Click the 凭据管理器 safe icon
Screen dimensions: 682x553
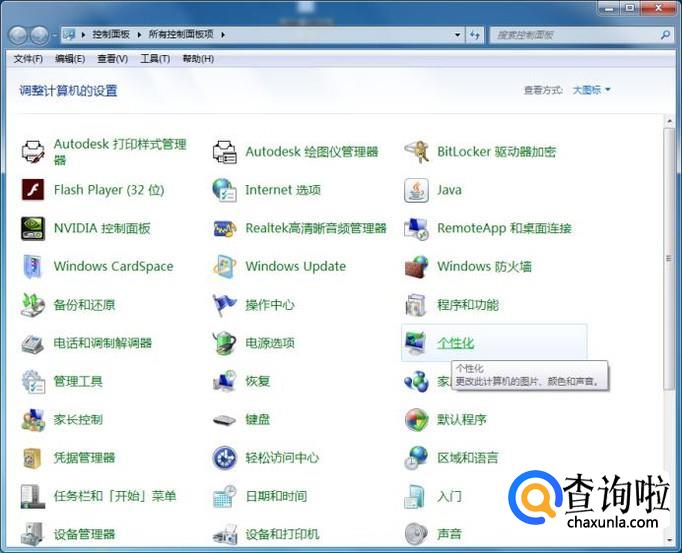[33, 458]
